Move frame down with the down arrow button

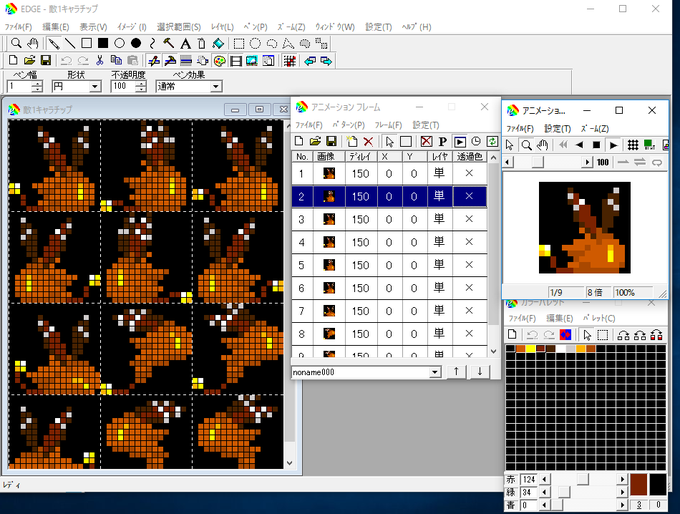(x=480, y=371)
